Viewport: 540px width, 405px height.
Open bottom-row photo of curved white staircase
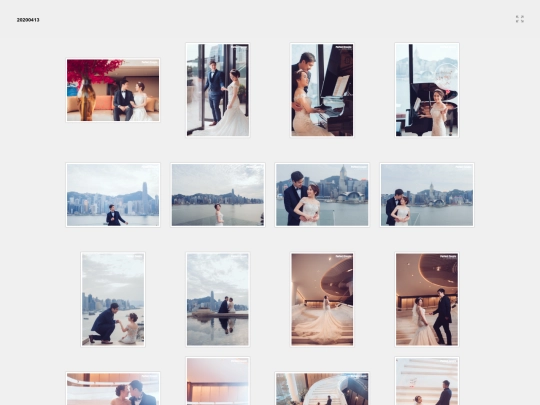pos(322,388)
